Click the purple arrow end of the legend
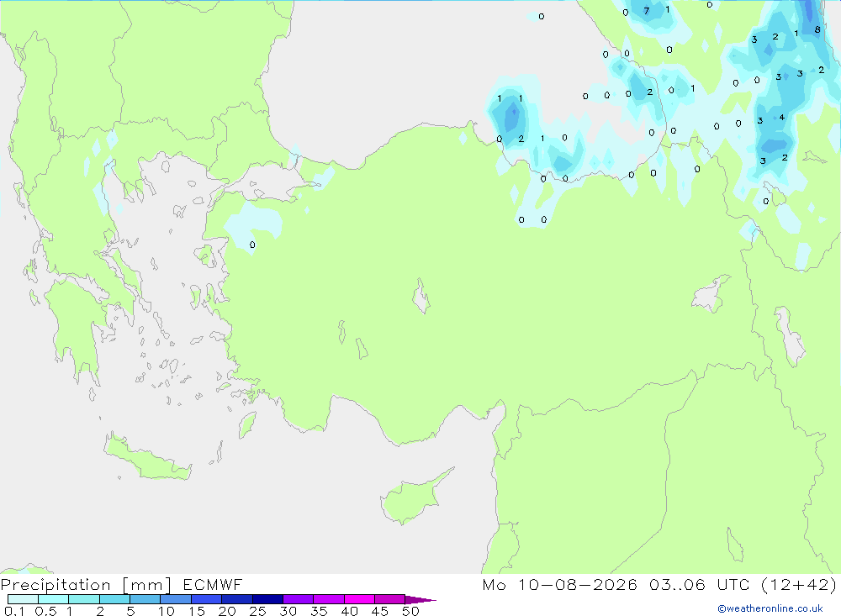The height and width of the screenshot is (616, 841). point(420,599)
